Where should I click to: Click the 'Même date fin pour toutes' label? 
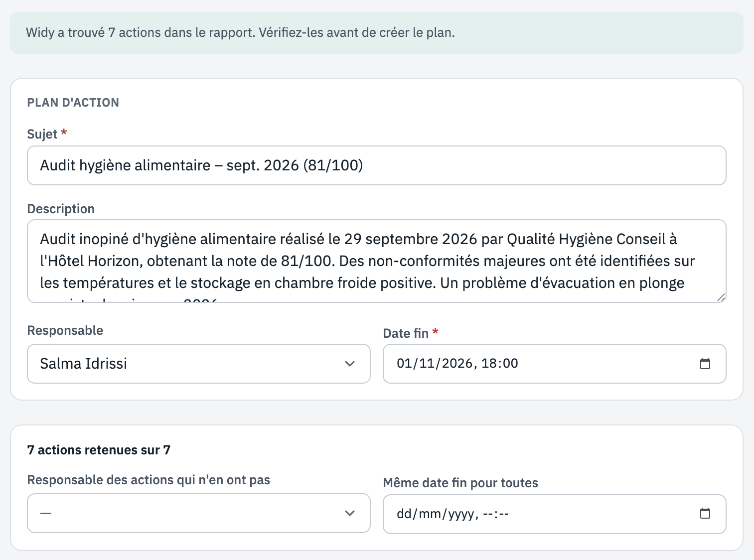(460, 483)
